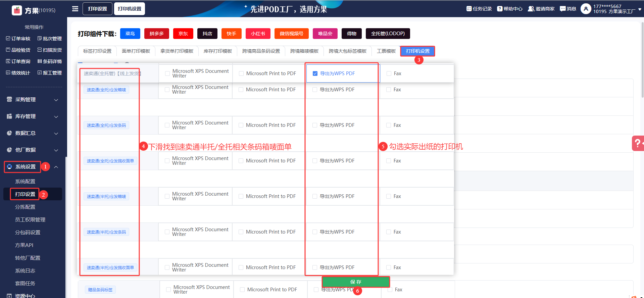Screen dimensions: 644x298
Task: Check 导出为WPS PDF for 速卖通(全托)仓发揽收面单
Action: (315, 161)
